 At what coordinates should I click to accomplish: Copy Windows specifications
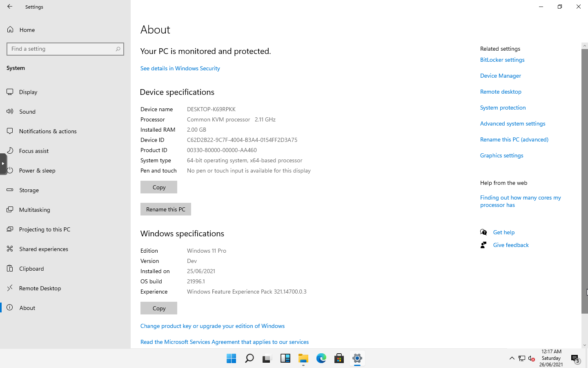click(x=159, y=308)
